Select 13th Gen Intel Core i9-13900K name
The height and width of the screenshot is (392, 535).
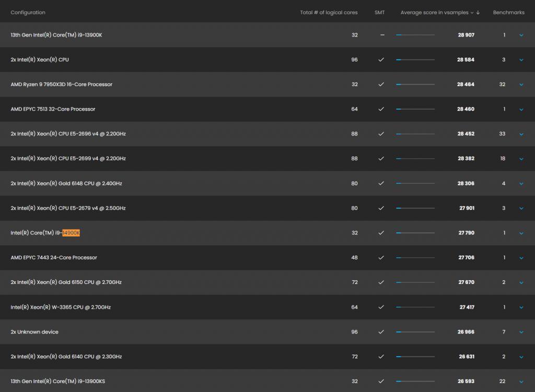click(56, 35)
